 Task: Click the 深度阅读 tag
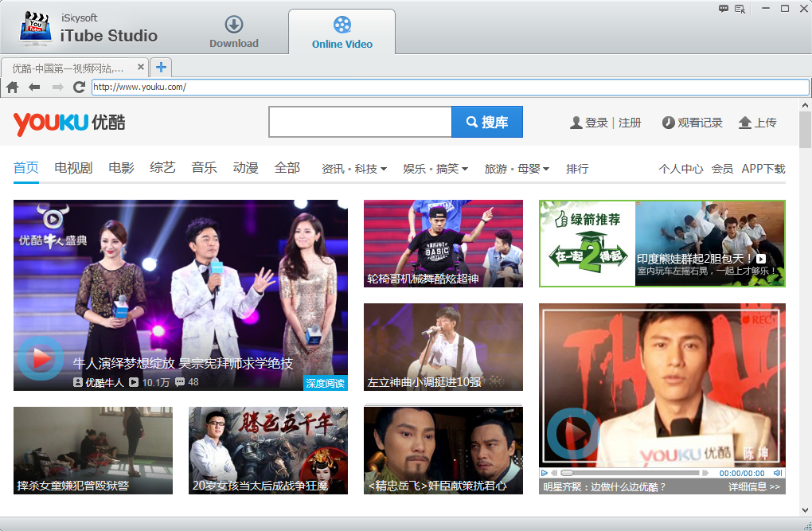point(326,383)
